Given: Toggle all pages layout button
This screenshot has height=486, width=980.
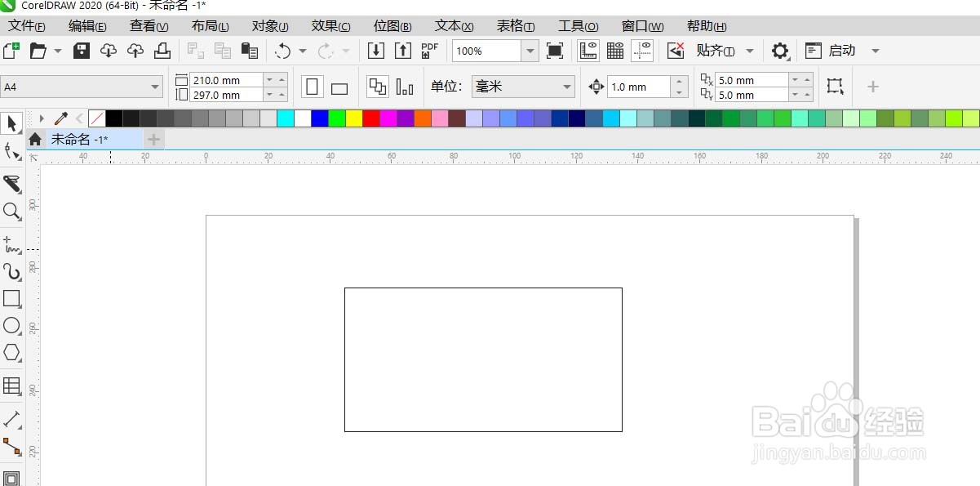Looking at the screenshot, I should point(378,87).
